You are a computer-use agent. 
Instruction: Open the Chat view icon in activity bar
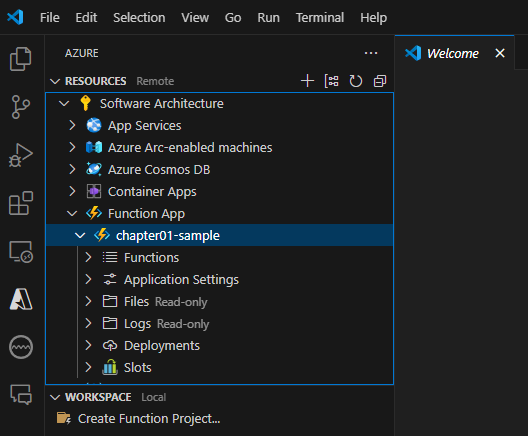[x=21, y=394]
